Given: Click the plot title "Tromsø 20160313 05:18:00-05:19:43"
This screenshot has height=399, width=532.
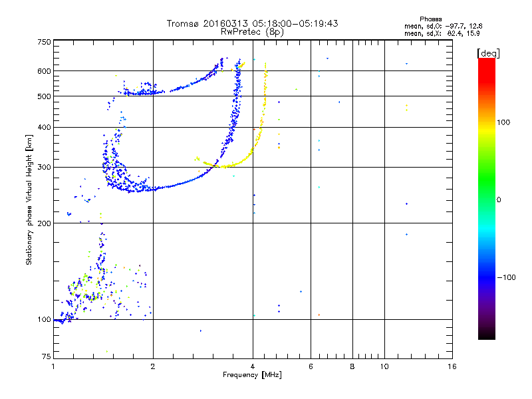Looking at the screenshot, I should (x=252, y=23).
